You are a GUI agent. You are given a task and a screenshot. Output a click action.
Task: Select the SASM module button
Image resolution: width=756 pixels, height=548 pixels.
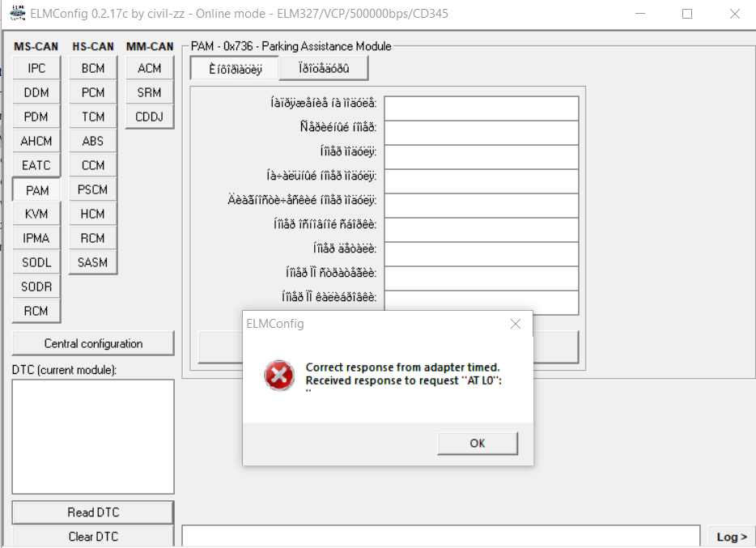pos(93,262)
